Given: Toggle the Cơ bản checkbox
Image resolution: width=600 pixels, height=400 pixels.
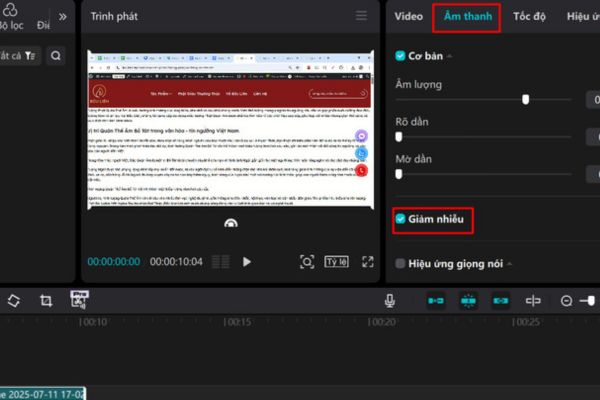Looking at the screenshot, I should (x=401, y=56).
